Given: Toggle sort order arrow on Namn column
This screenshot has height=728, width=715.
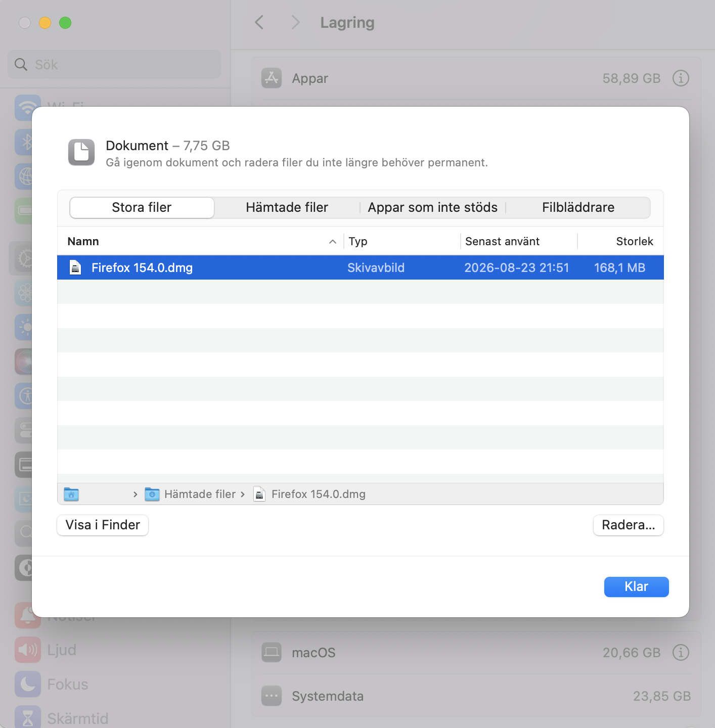Looking at the screenshot, I should click(333, 242).
